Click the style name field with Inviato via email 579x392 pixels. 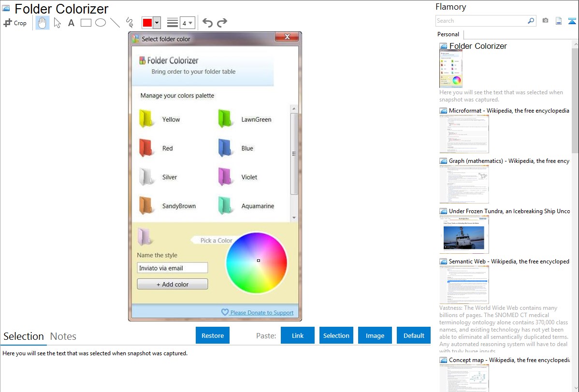(173, 268)
